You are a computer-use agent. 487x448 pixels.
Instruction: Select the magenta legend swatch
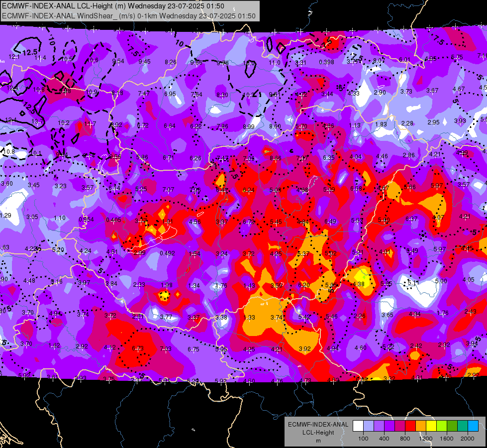tap(400, 426)
